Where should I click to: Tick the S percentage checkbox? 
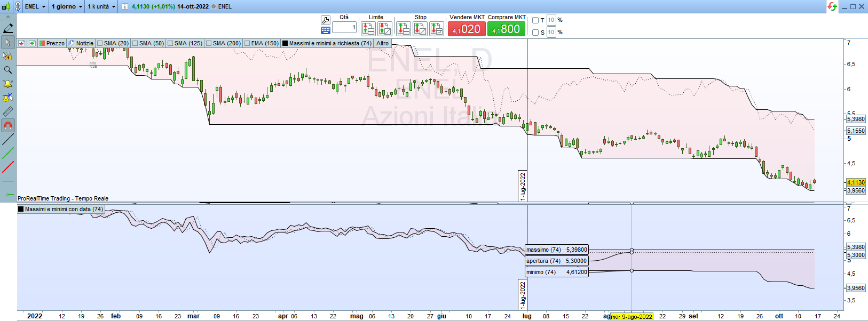535,32
